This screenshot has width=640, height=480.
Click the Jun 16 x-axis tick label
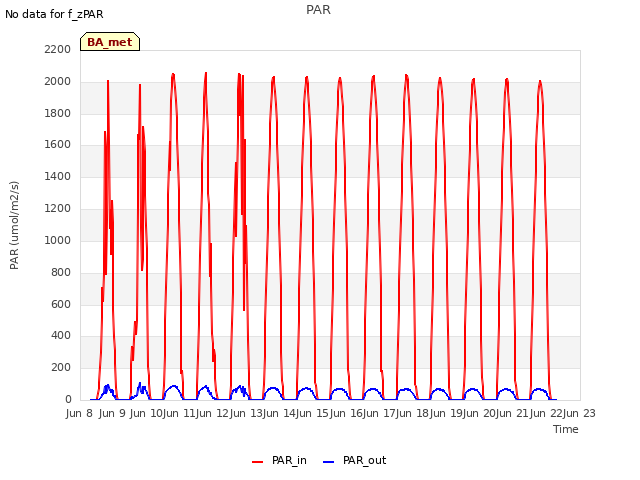click(345, 413)
